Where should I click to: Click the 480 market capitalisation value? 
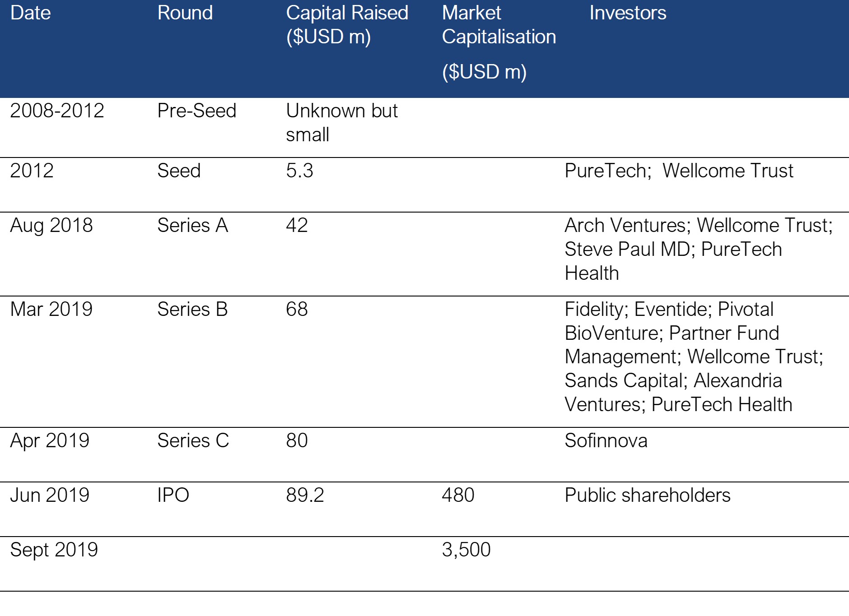click(458, 496)
